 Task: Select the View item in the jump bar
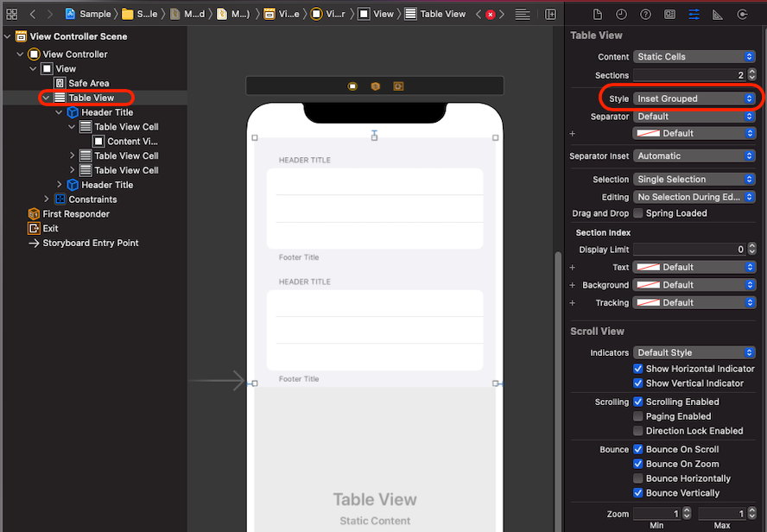click(x=376, y=14)
